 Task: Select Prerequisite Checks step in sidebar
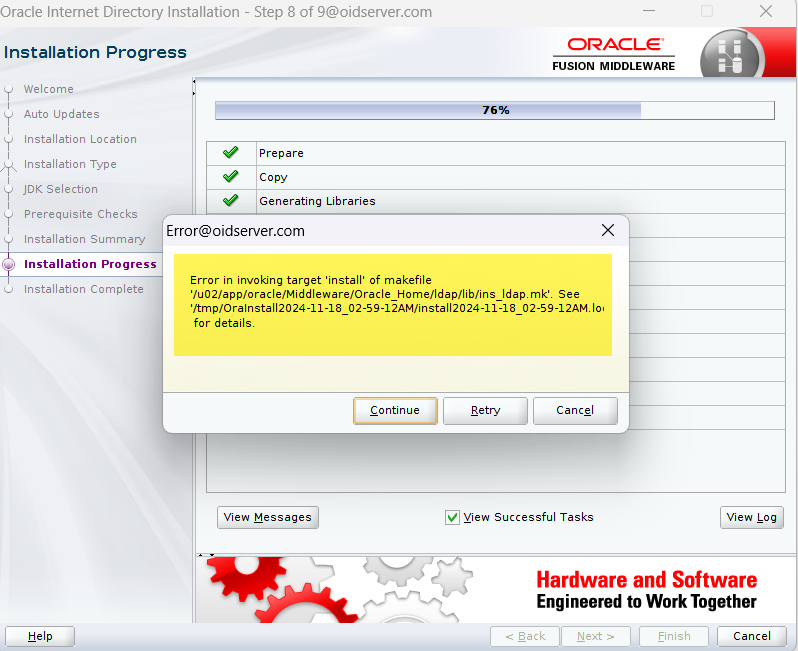pos(80,214)
